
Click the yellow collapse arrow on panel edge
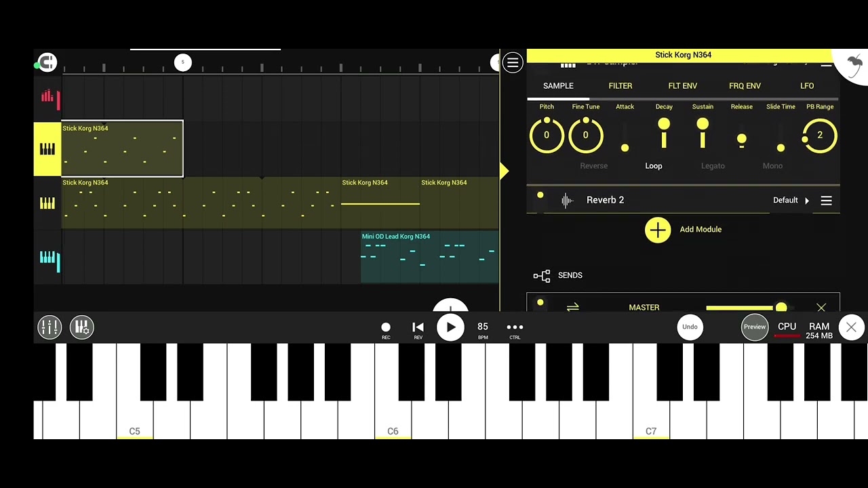coord(504,171)
